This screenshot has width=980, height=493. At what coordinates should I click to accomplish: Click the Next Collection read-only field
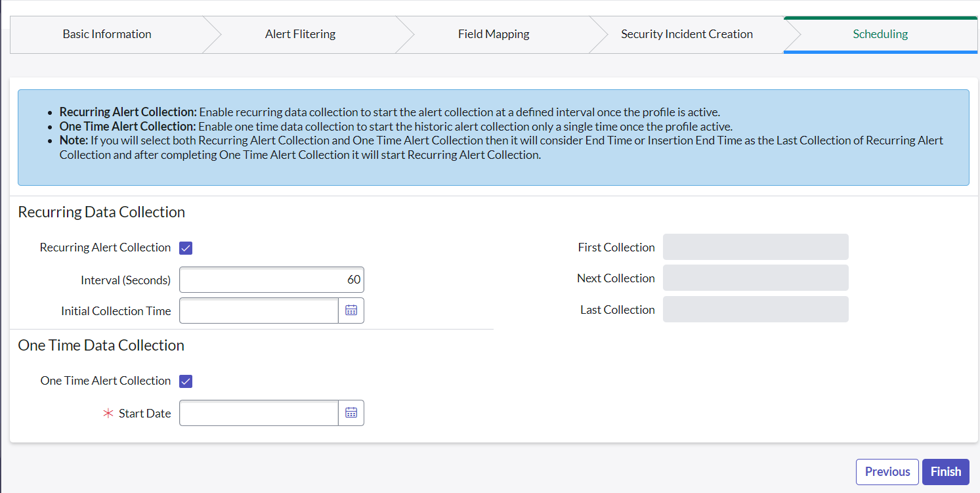point(756,278)
